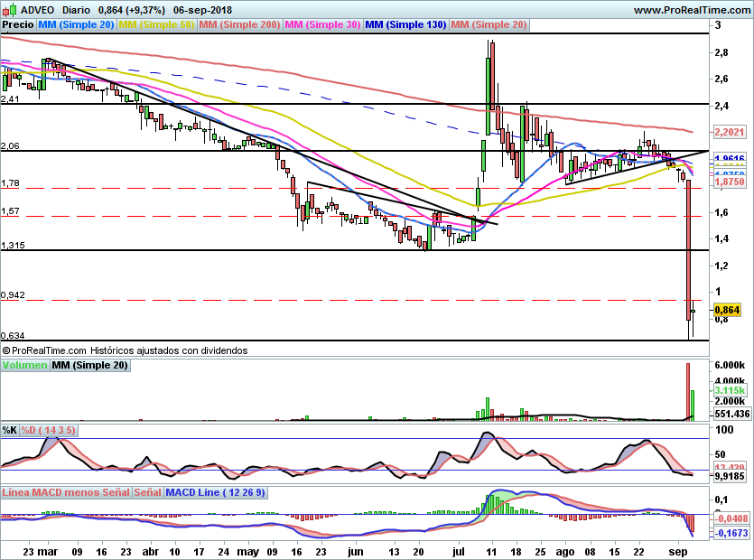Click Linea MACD menos Señal label
This screenshot has height=560, width=754.
(x=66, y=493)
